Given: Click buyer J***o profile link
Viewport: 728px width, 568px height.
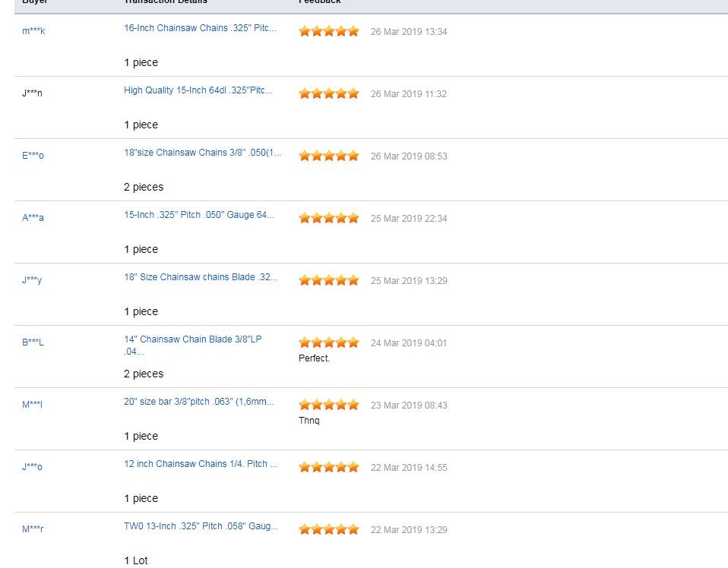Looking at the screenshot, I should tap(32, 467).
